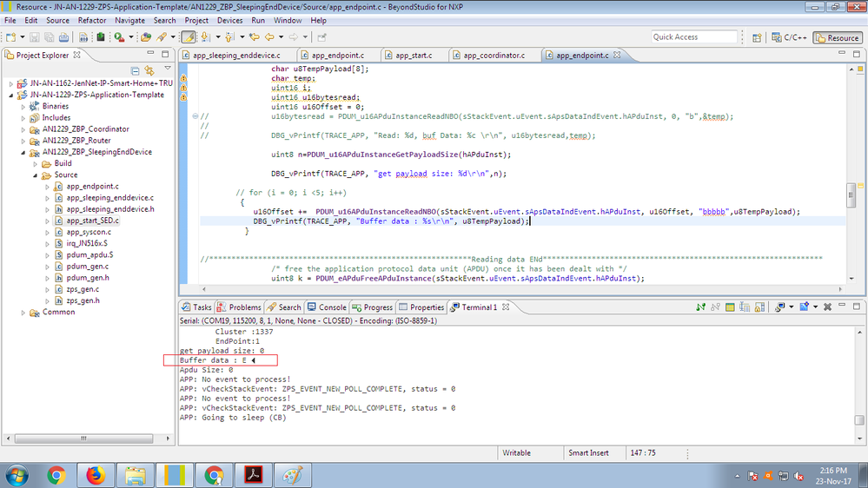The image size is (868, 488).
Task: Click editor vertical scrollbar thumb
Action: 851,195
